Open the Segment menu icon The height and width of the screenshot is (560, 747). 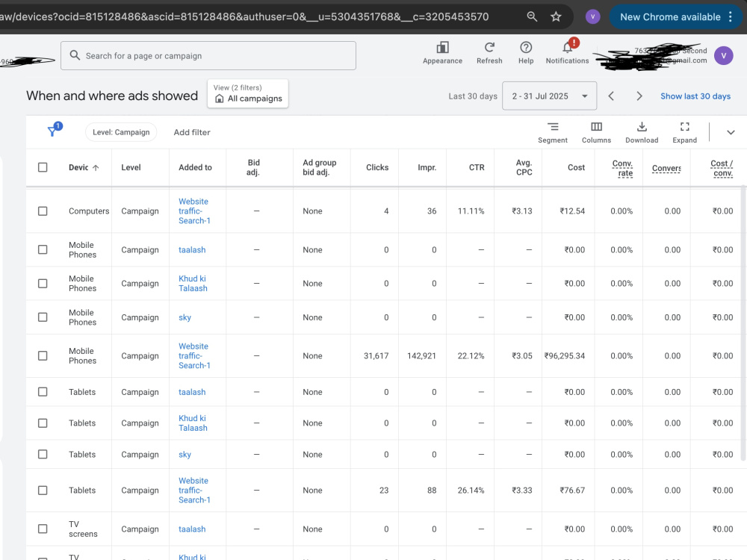click(x=553, y=127)
